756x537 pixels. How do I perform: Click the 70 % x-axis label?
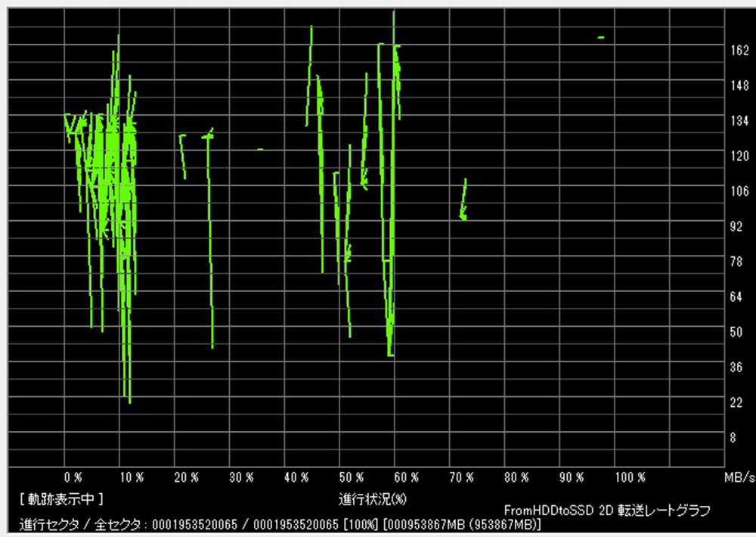tap(462, 478)
